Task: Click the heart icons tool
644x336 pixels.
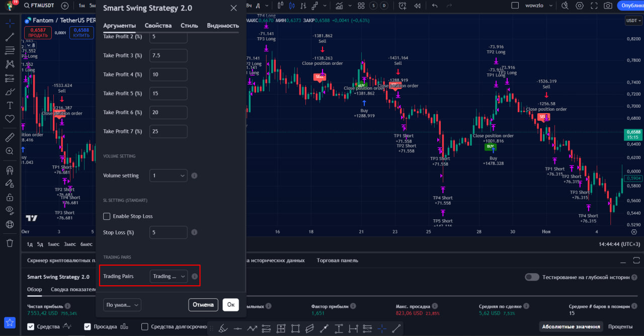Action: pos(10,119)
